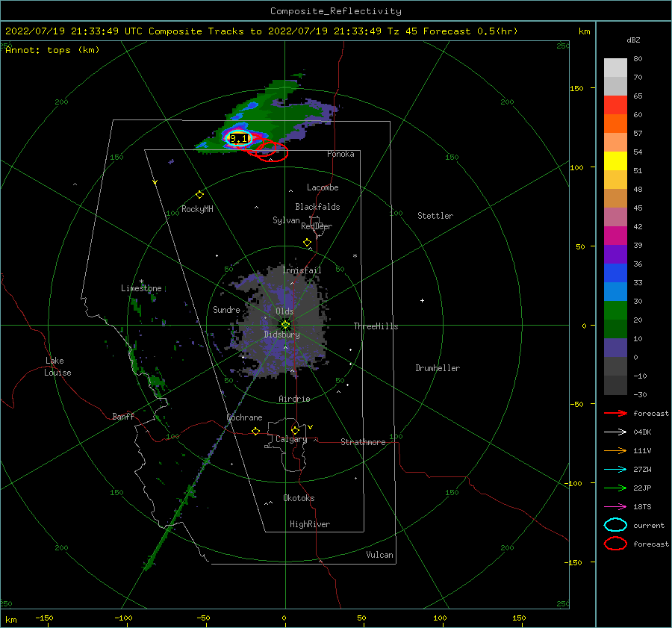Click the Lake Louise label
Viewport: 672px width, 628px height.
coord(57,367)
